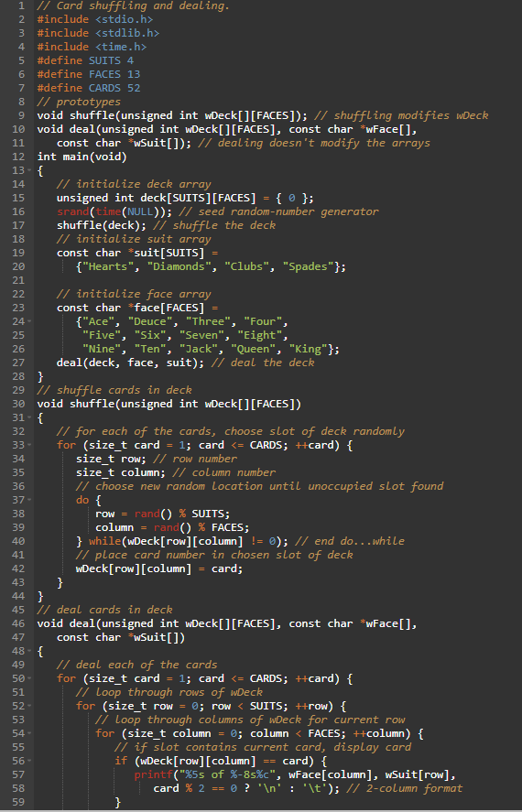
Task: Click the '// shuffling modifies wDeck' comment
Action: tap(401, 115)
